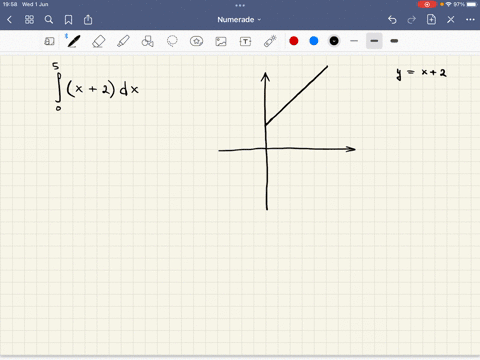Close editing mode with the X icon
This screenshot has width=480, height=360.
tap(451, 20)
